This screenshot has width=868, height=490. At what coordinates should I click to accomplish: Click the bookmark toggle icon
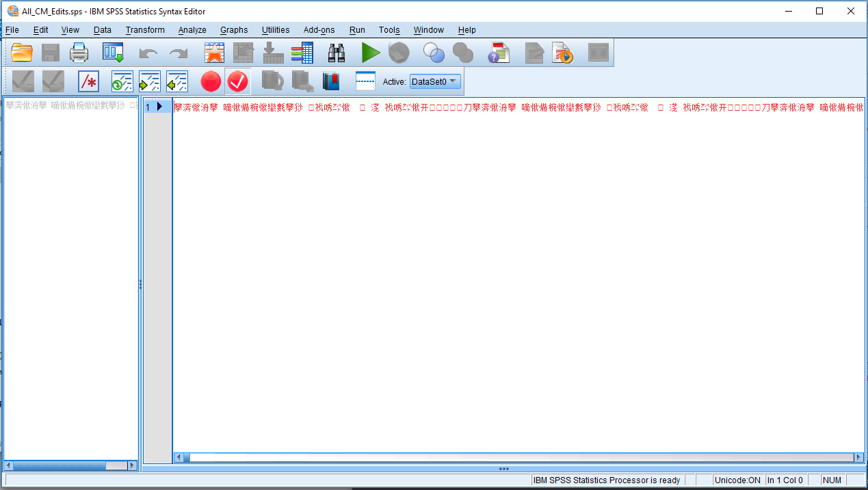pyautogui.click(x=331, y=82)
